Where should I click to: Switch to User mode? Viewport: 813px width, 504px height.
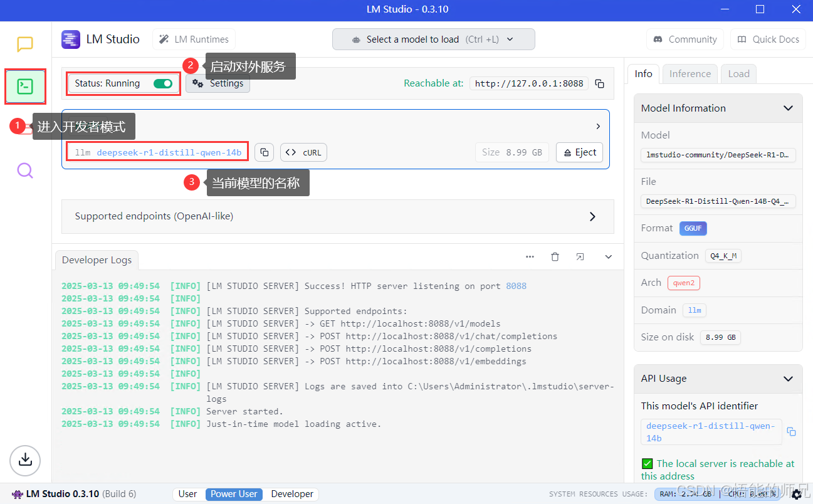click(187, 494)
